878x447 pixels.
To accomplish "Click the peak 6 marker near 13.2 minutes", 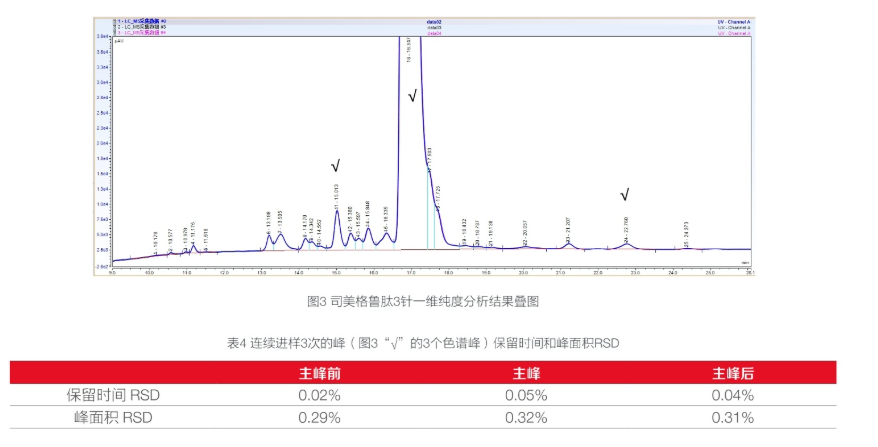I will coord(269,222).
